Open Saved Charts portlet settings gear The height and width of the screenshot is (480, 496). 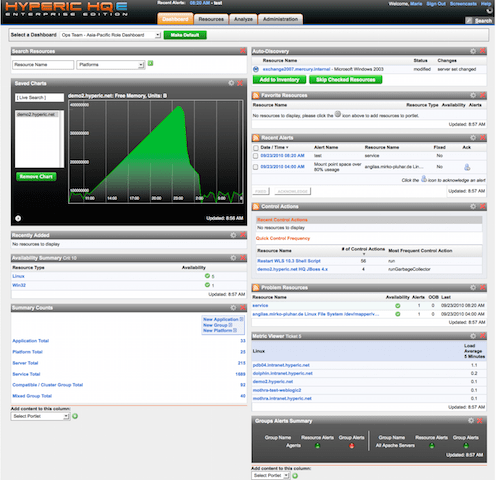click(x=231, y=83)
